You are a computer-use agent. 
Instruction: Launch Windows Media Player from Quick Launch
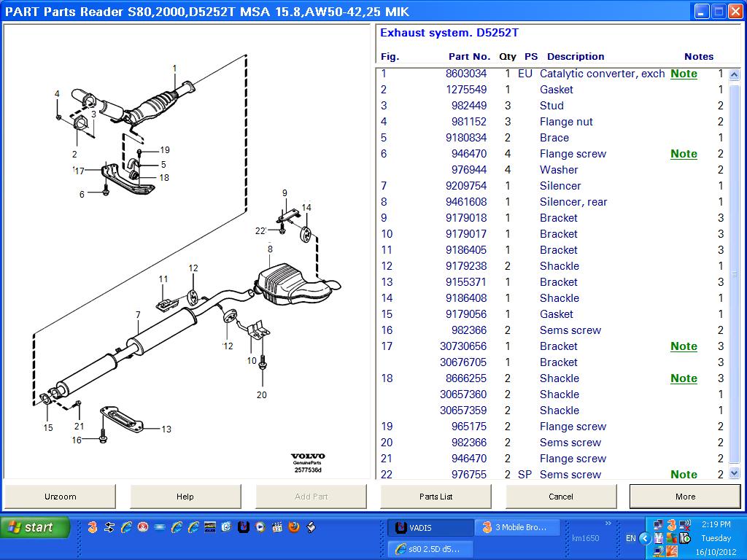coord(259,525)
